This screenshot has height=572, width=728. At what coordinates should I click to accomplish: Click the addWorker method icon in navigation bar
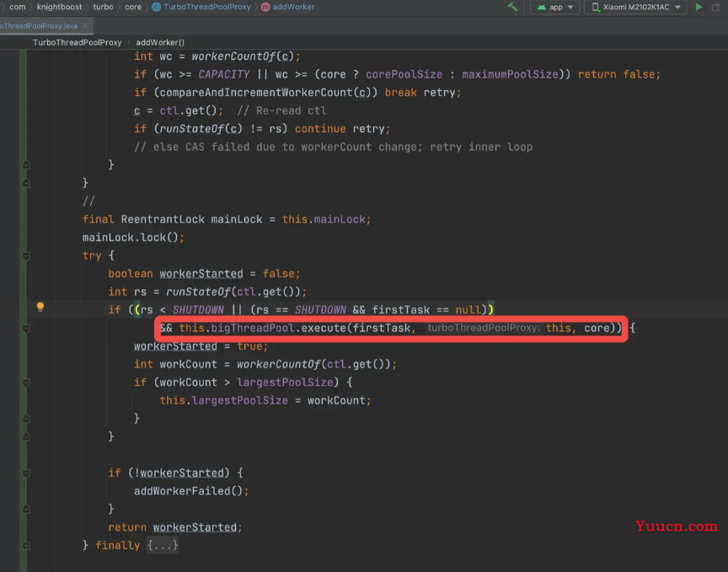point(266,7)
